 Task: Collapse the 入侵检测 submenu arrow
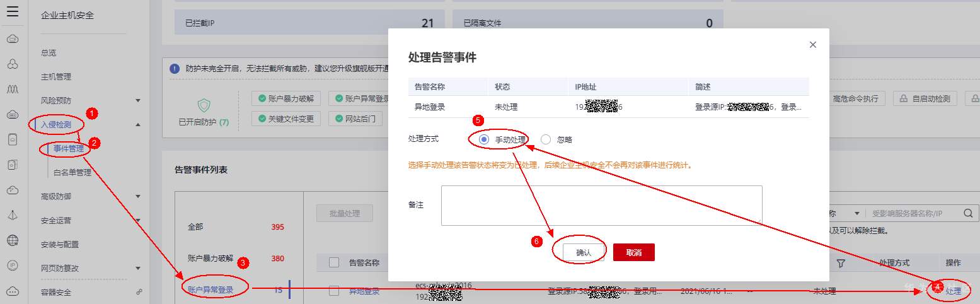pyautogui.click(x=138, y=125)
